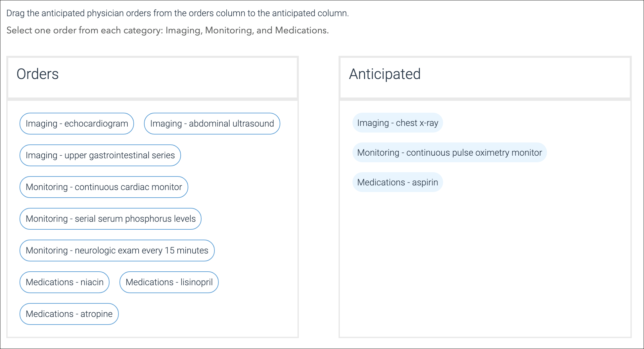Viewport: 644px width, 349px height.
Task: Click the anticipated Medications - aspirin item
Action: 398,182
